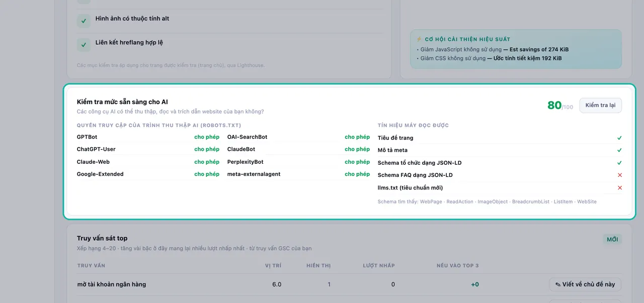Click "cho phép" status for GPTBot
Viewport: 644px width, 303px height.
click(207, 137)
